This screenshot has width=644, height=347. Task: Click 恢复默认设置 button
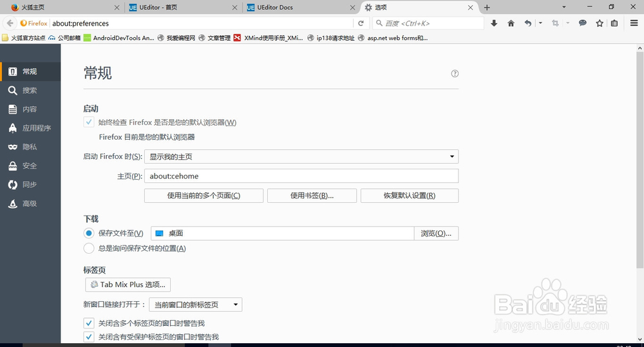pyautogui.click(x=410, y=196)
